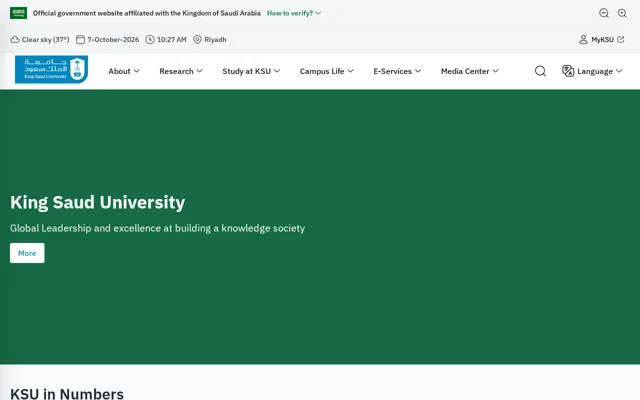Click the Campus Life chevron
The height and width of the screenshot is (400, 640).
tap(351, 71)
